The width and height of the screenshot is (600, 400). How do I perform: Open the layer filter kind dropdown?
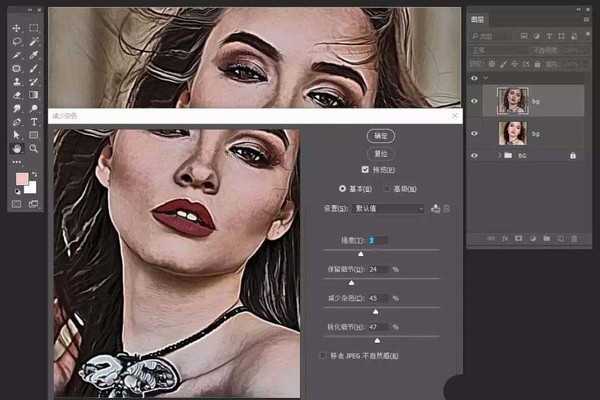[x=491, y=36]
